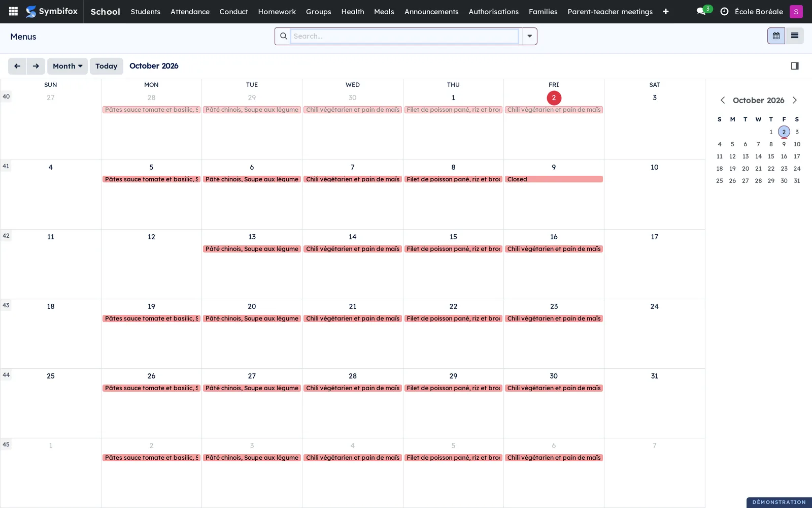Toggle the side panel icon
This screenshot has width=812, height=508.
(795, 66)
